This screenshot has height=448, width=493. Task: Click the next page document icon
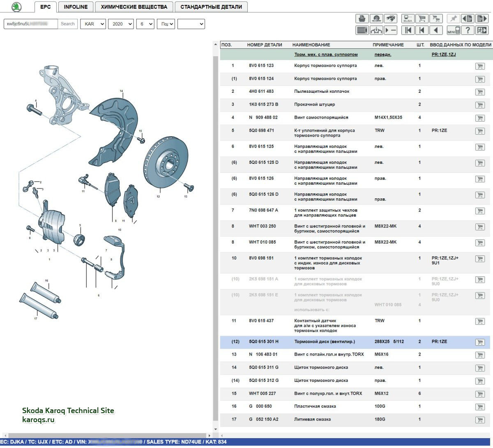tap(481, 19)
